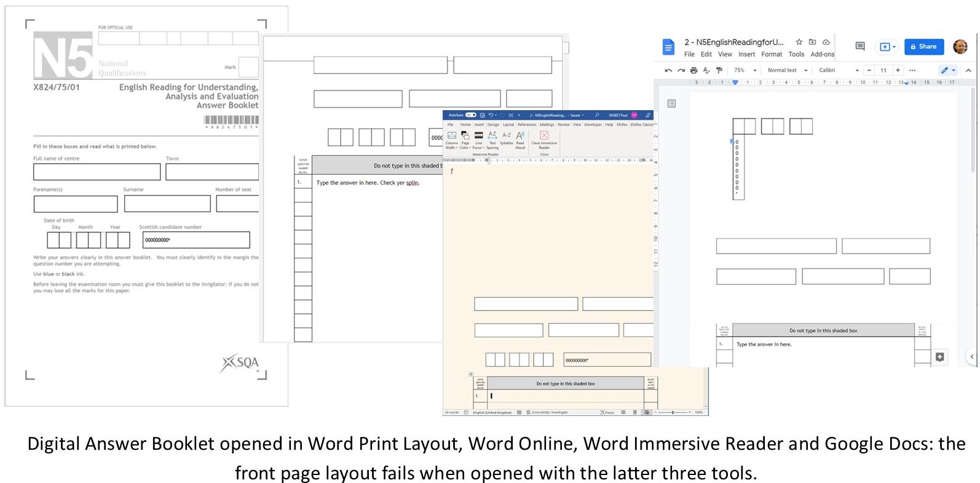Click Focus mode in Word status bar
Image resolution: width=980 pixels, height=483 pixels.
(x=607, y=412)
